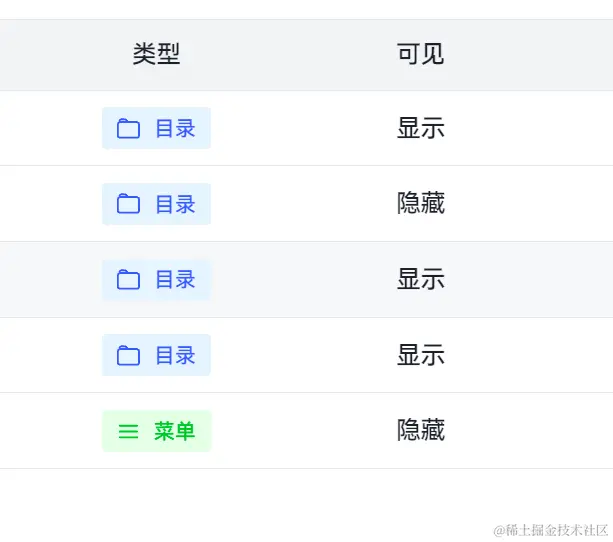Click 显示 status in the first row
The width and height of the screenshot is (613, 542).
tap(421, 128)
